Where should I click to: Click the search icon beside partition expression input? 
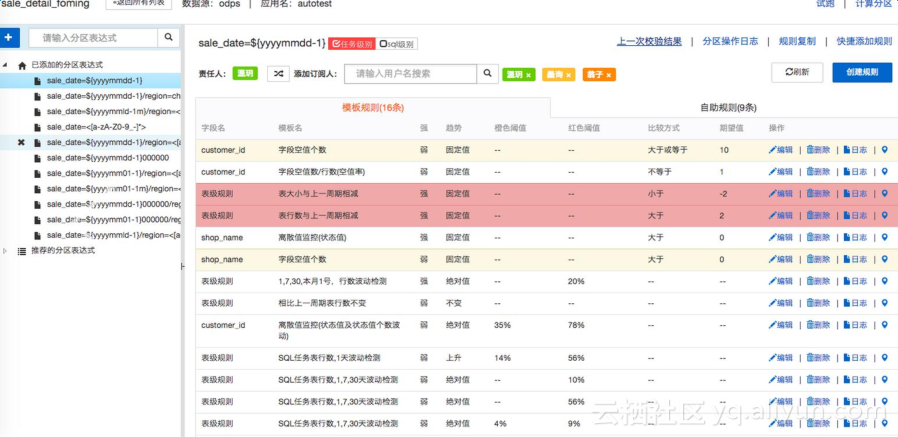pyautogui.click(x=168, y=37)
